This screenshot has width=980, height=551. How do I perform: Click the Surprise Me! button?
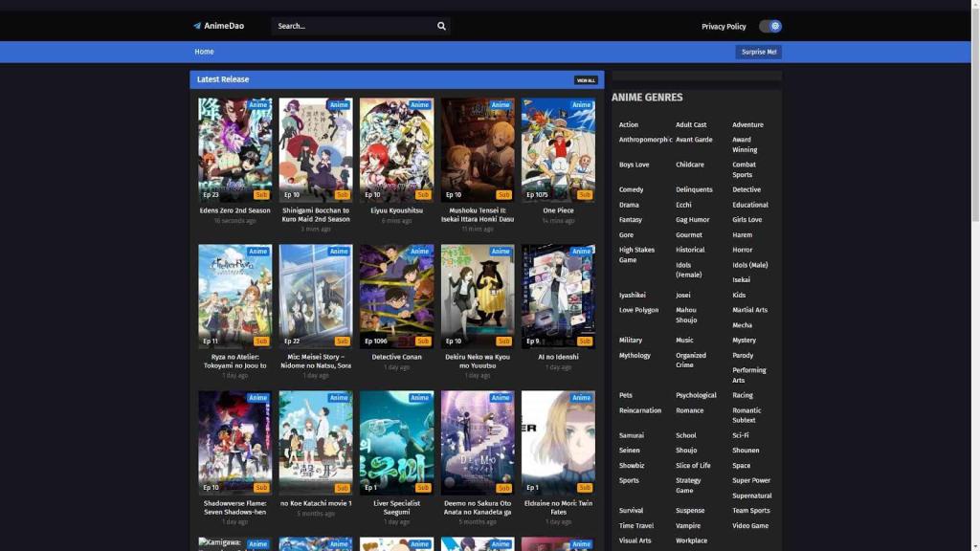pos(758,51)
